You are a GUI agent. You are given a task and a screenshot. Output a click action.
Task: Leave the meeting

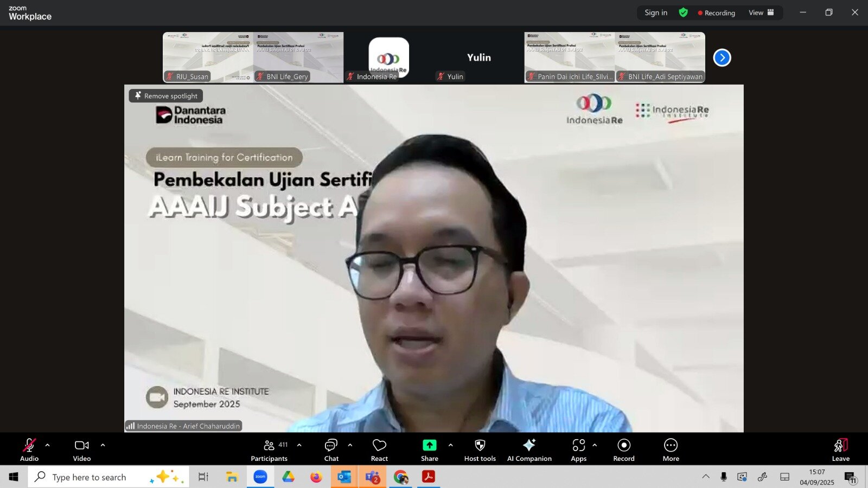click(840, 450)
